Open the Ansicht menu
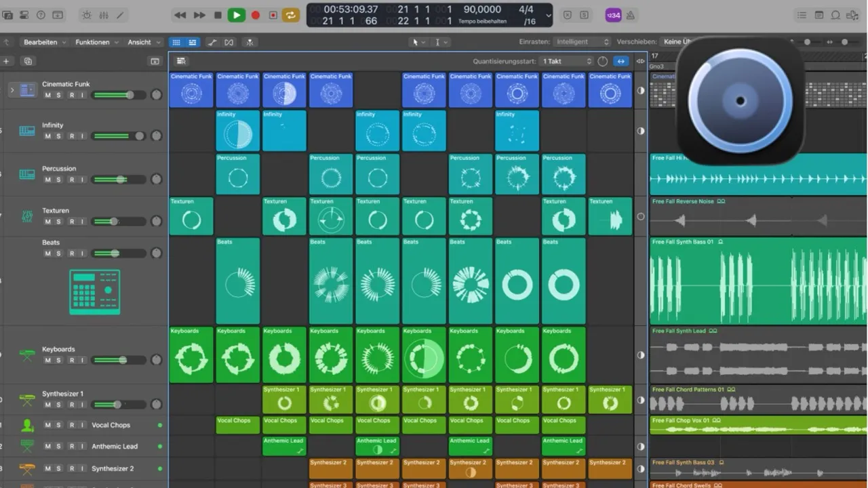 140,42
